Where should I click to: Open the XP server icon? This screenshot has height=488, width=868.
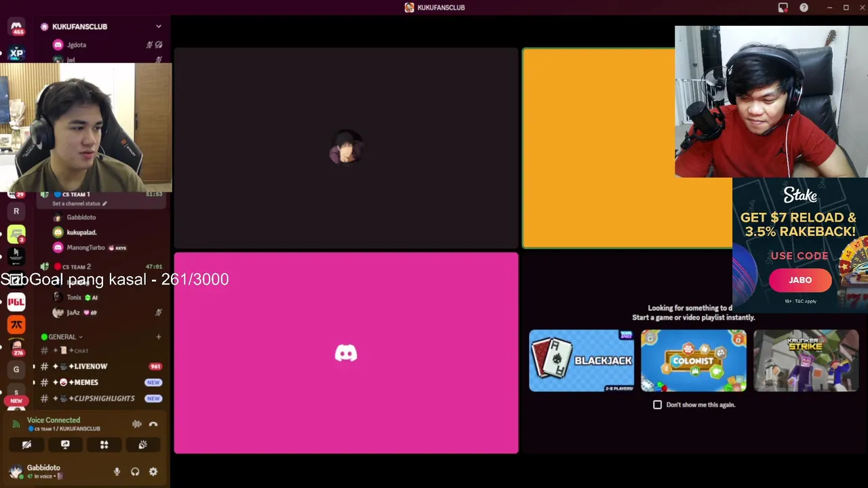tap(16, 53)
